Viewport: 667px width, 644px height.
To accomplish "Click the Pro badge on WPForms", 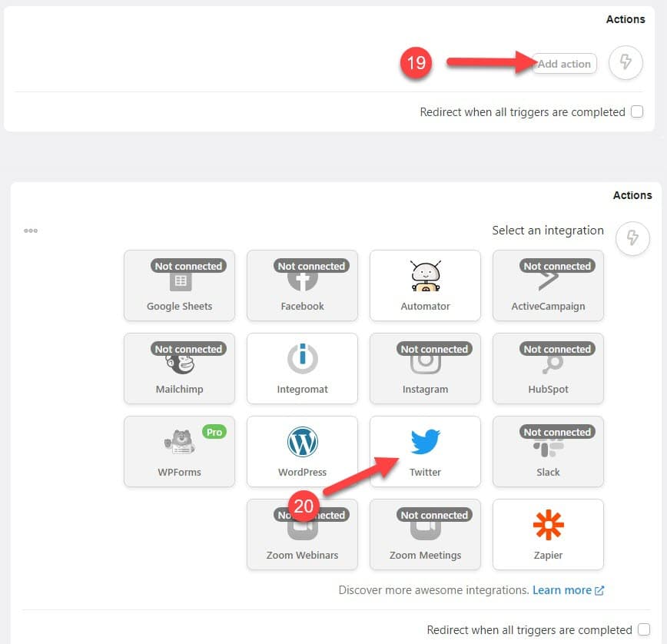I will 214,432.
